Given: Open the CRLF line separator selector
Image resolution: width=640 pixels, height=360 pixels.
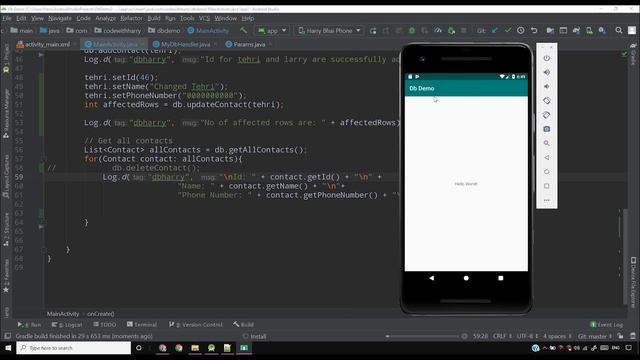Looking at the screenshot, I should [x=502, y=336].
